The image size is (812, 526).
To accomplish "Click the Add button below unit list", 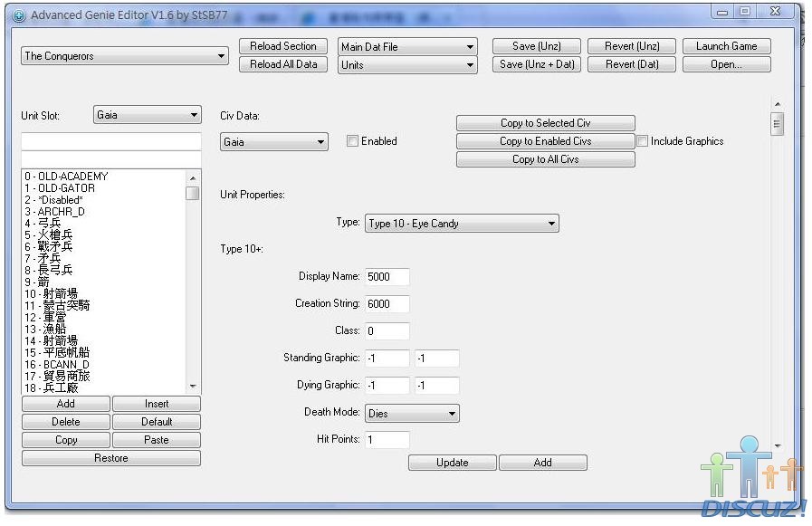I will tap(66, 404).
